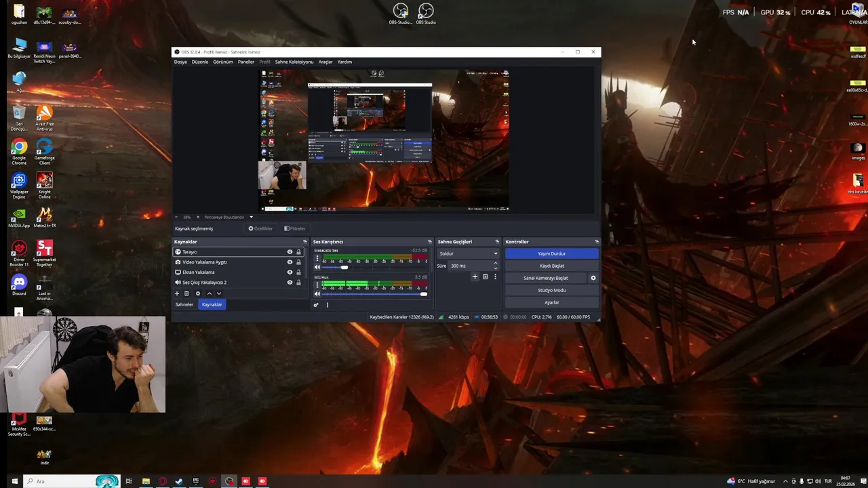Image resolution: width=868 pixels, height=488 pixels.
Task: Open virtual camera settings gear icon
Action: click(593, 278)
